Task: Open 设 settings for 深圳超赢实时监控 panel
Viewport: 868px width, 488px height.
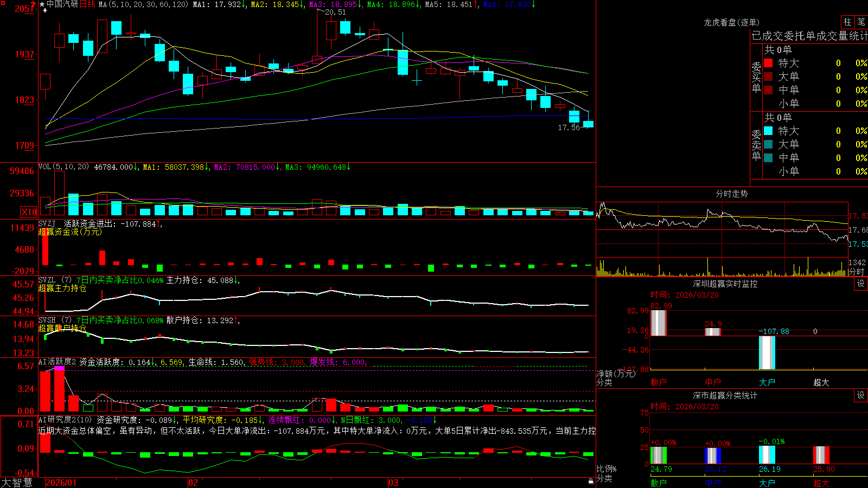Action: (x=861, y=284)
